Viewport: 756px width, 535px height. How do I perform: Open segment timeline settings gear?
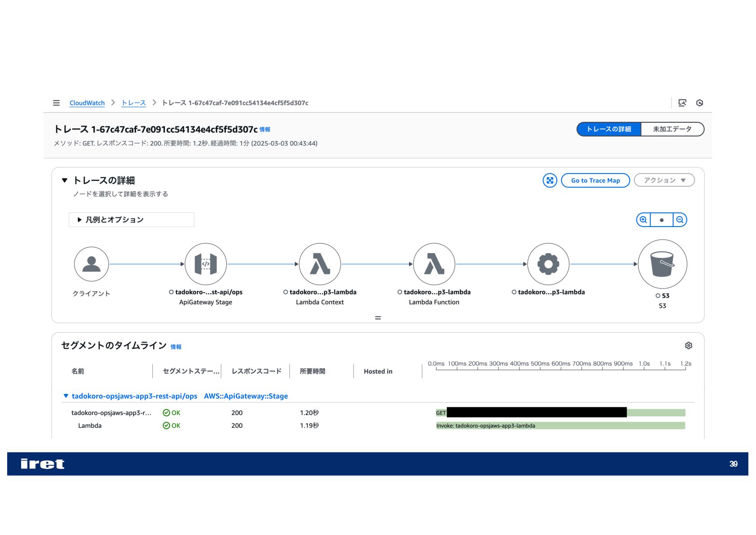pyautogui.click(x=688, y=345)
